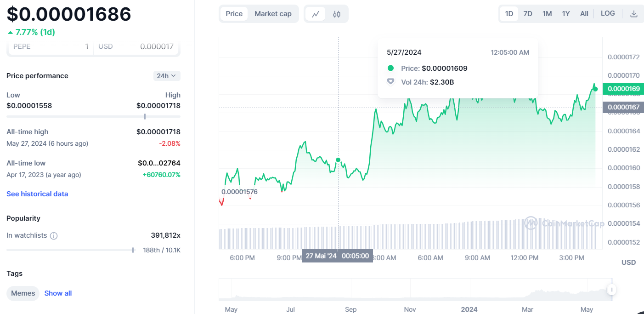
Task: Select the Market cap toggle
Action: tap(273, 14)
